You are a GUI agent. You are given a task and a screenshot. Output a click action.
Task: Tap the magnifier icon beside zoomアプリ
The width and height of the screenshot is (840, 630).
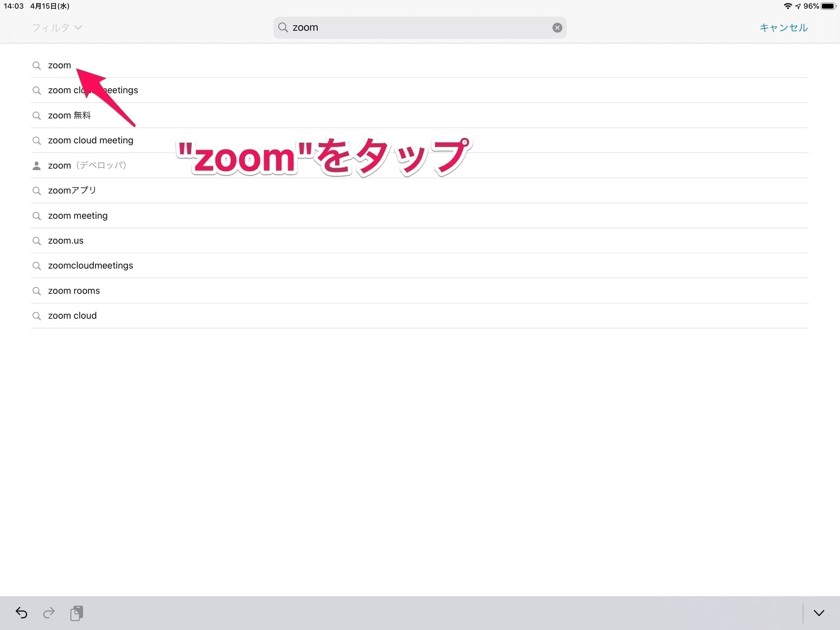(37, 190)
